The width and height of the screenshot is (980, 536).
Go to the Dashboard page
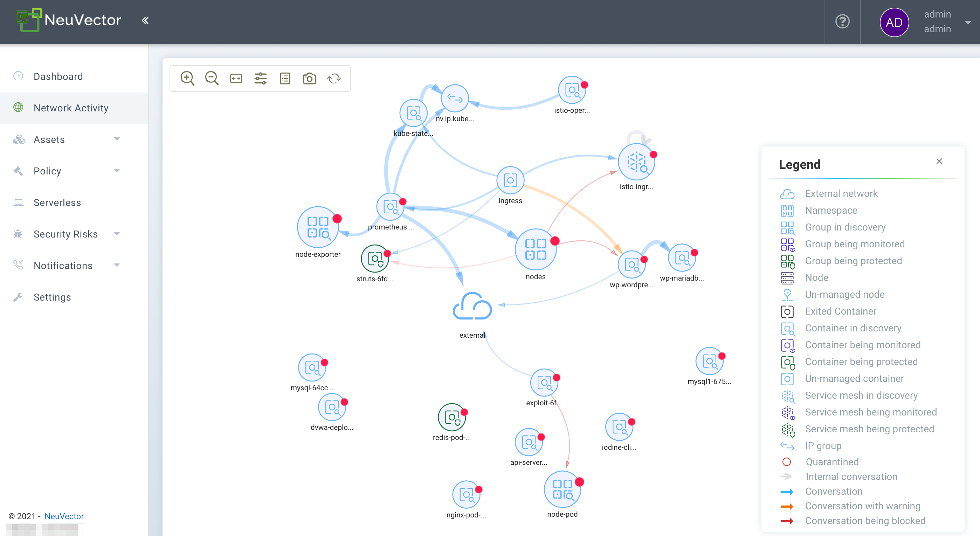[x=58, y=76]
